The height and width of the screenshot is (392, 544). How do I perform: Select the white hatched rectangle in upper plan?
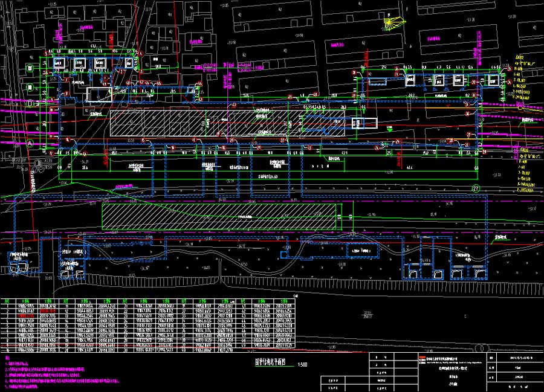(225, 123)
